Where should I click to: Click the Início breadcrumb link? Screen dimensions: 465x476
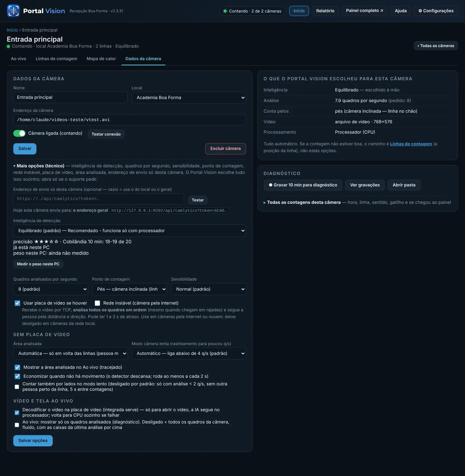coord(12,30)
